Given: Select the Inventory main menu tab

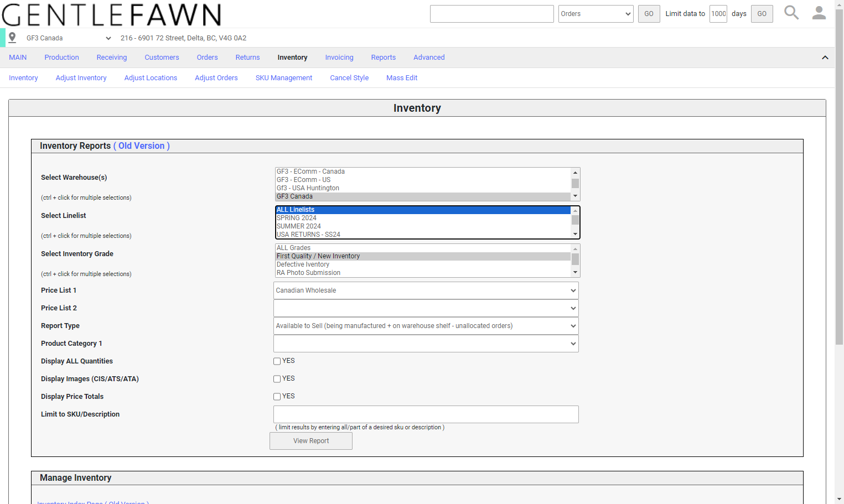Looking at the screenshot, I should [292, 58].
